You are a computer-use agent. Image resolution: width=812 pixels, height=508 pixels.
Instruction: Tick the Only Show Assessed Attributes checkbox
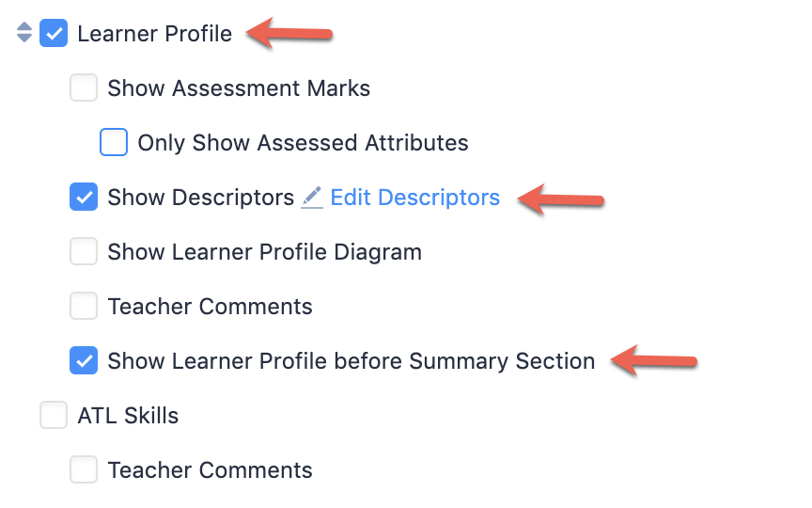pyautogui.click(x=114, y=142)
